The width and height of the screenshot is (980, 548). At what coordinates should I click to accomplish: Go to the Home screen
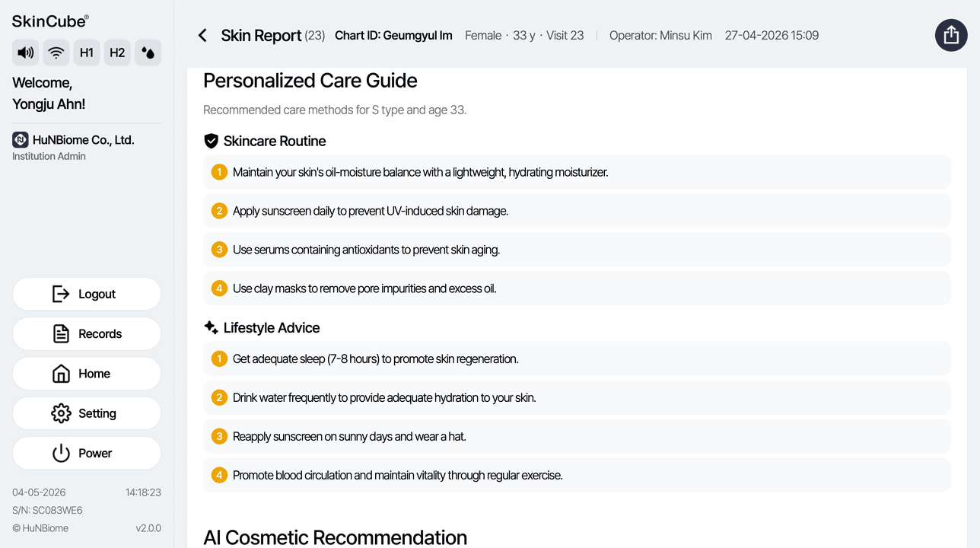[x=87, y=374]
